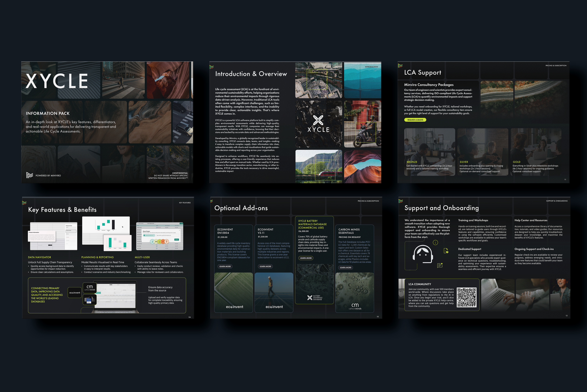
Task: Click the XYCLE X logo on the intro slide
Action: [x=318, y=120]
